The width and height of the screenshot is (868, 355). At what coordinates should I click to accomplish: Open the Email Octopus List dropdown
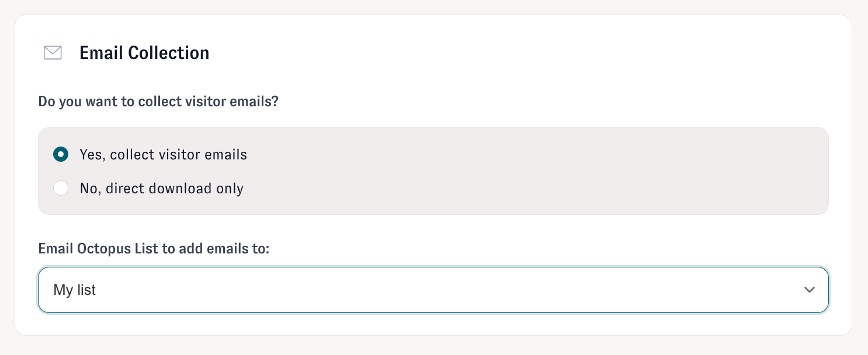tap(433, 290)
